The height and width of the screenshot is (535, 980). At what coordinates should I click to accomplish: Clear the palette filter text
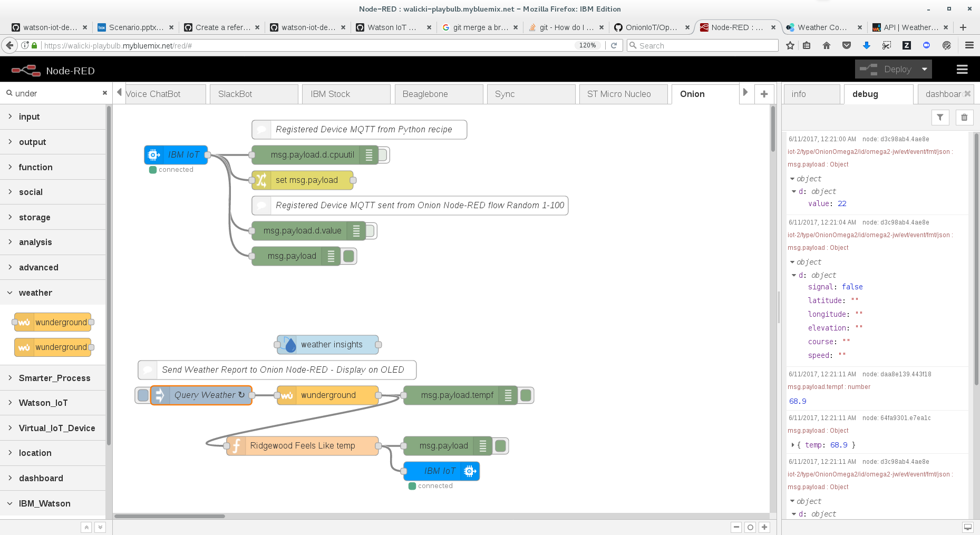[104, 93]
